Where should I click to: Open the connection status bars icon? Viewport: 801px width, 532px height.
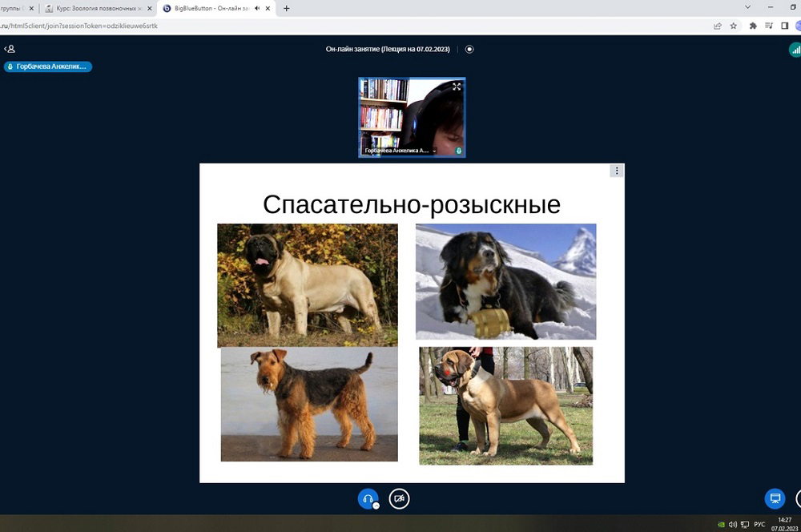click(x=795, y=50)
